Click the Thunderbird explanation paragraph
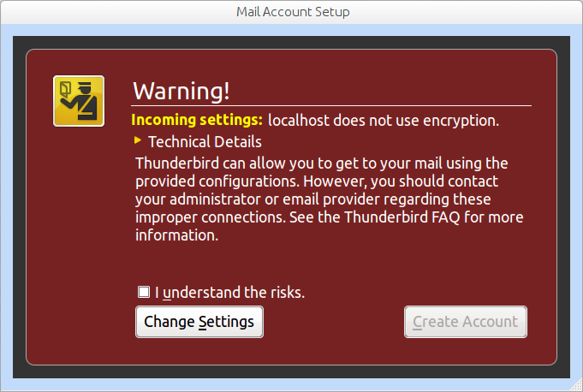The image size is (583, 392). 329,199
